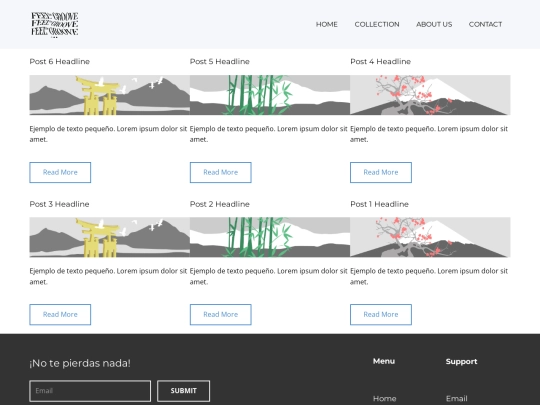Go to ABOUT US page

point(434,24)
